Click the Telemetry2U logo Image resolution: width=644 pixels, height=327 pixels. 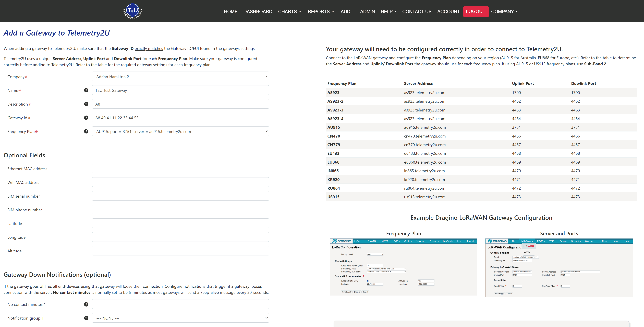point(132,11)
